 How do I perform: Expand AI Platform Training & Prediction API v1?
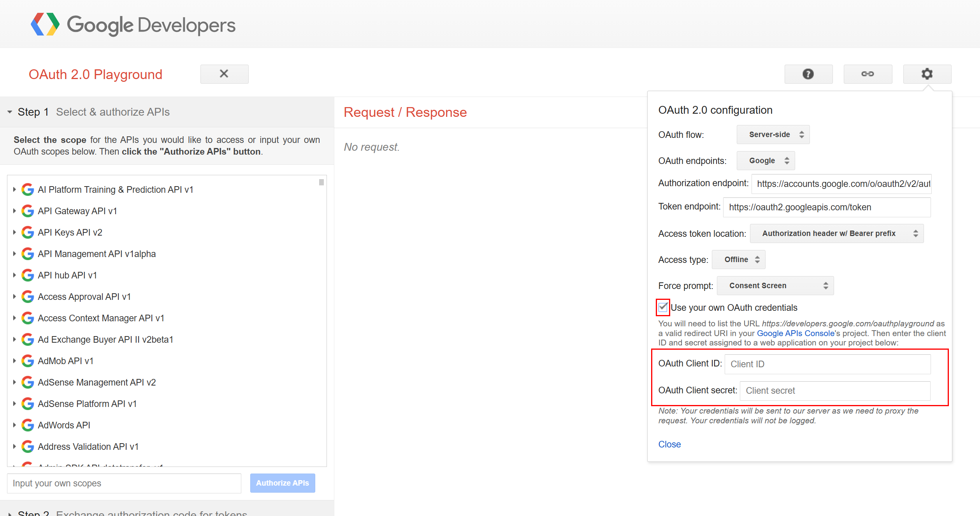tap(14, 189)
